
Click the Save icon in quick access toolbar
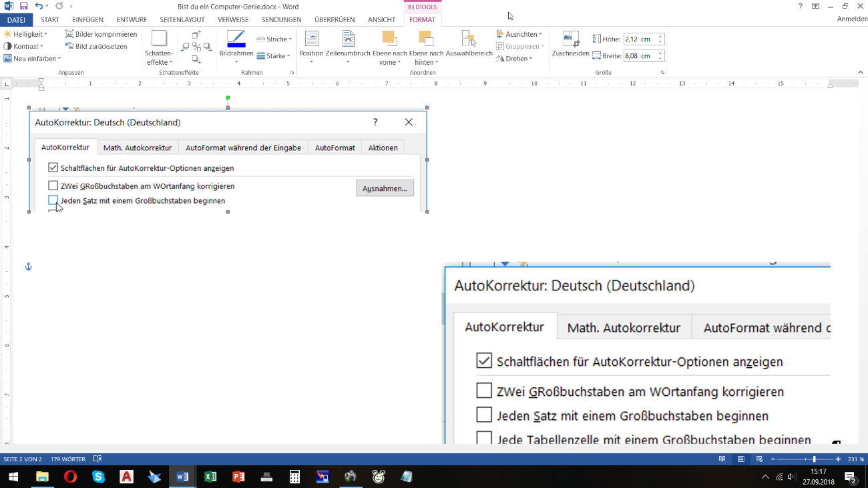pyautogui.click(x=23, y=6)
